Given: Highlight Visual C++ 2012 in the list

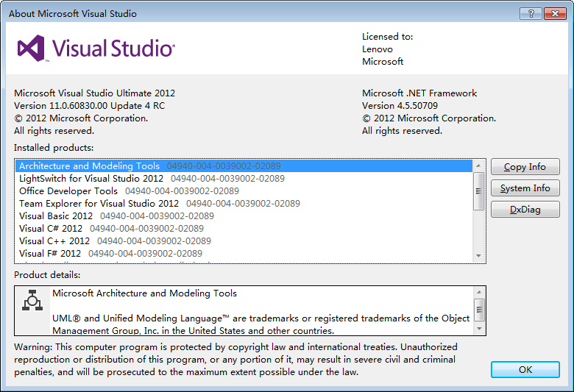Looking at the screenshot, I should [x=54, y=241].
